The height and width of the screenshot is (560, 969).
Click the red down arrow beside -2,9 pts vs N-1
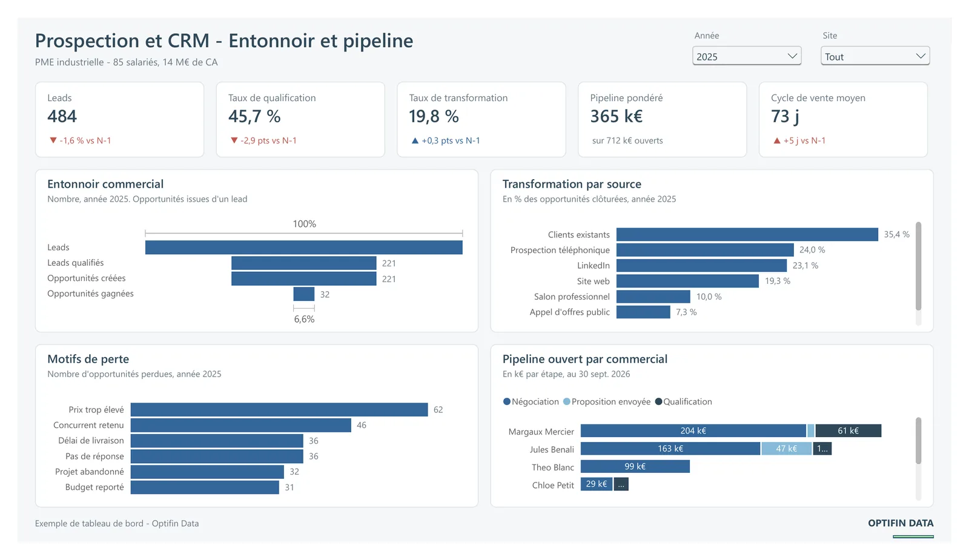pos(234,140)
